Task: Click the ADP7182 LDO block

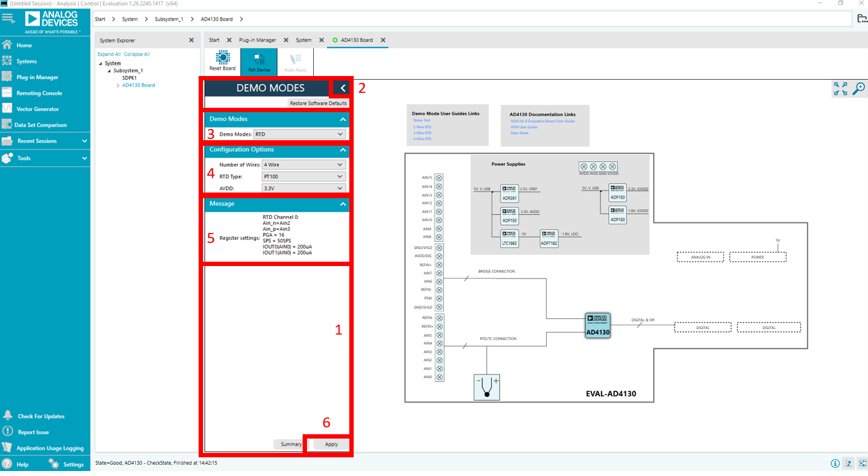Action: click(549, 238)
